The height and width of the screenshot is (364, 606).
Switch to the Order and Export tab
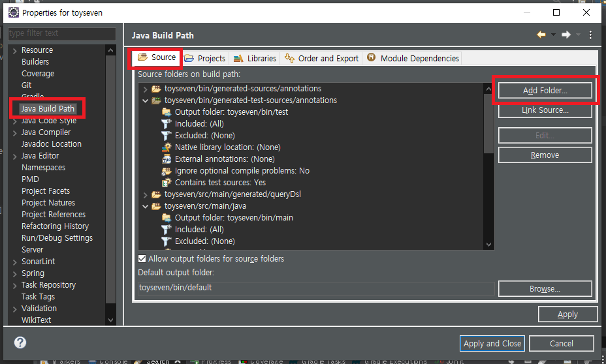tap(321, 58)
